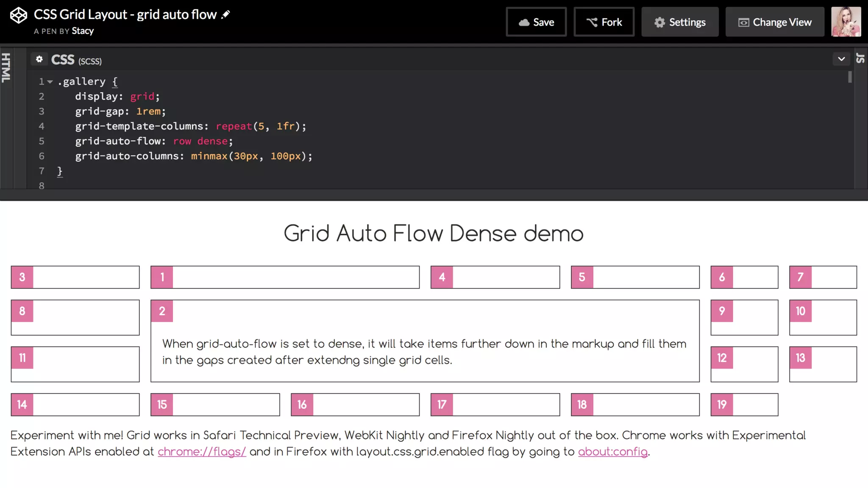The image size is (868, 488).
Task: Click author name Stacy
Action: coord(83,31)
